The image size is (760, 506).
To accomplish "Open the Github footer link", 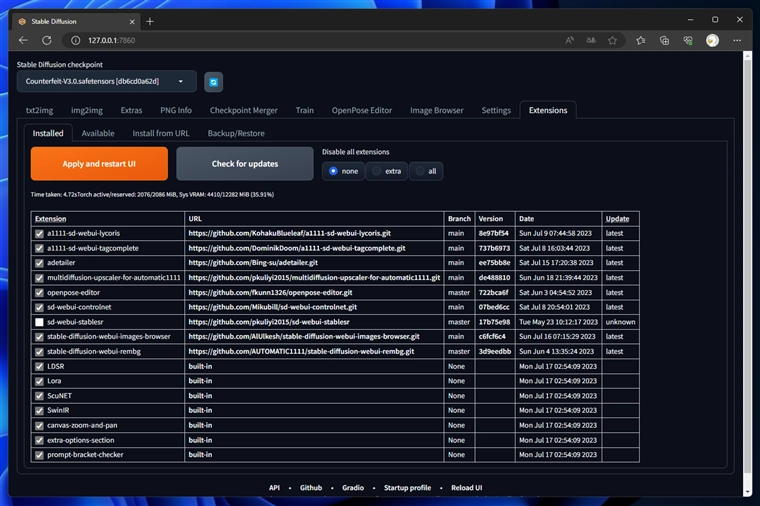I will point(311,488).
